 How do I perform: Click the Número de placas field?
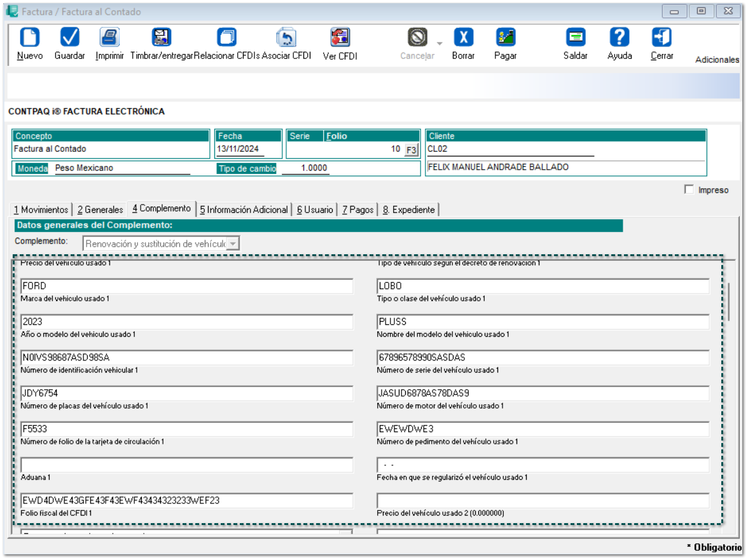click(x=187, y=393)
